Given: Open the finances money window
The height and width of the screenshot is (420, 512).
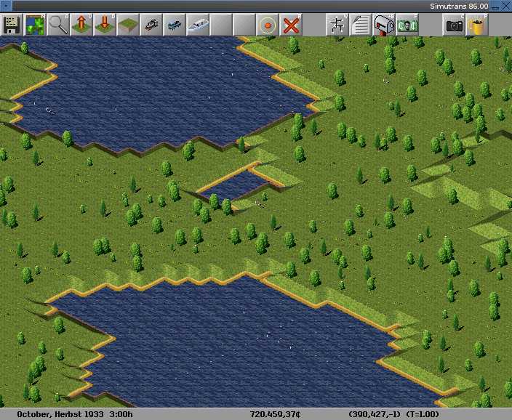Looking at the screenshot, I should pos(407,24).
